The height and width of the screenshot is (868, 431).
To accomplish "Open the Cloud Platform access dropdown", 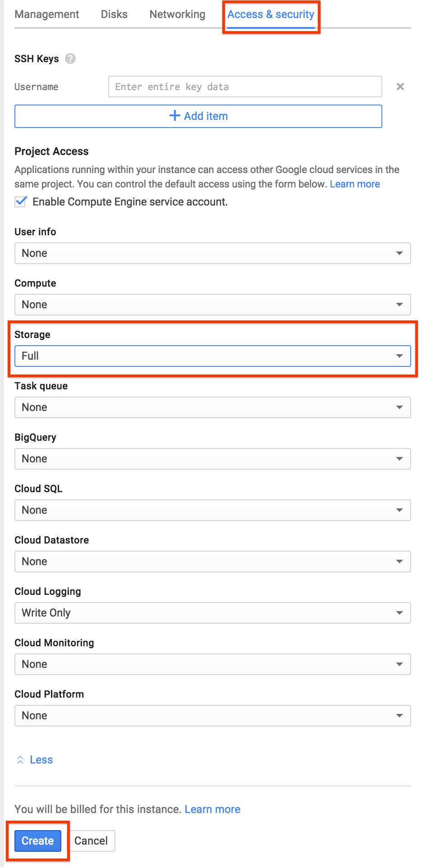I will [x=213, y=716].
